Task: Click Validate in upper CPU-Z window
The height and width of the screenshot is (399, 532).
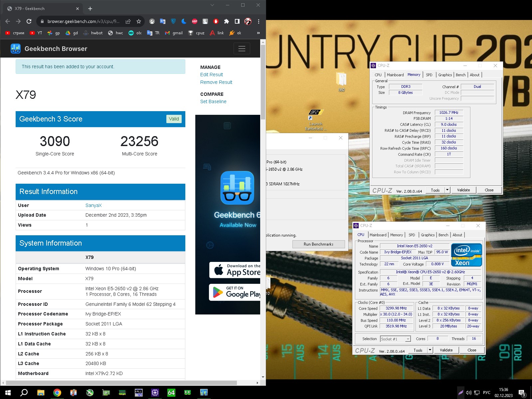Action: pos(463,190)
